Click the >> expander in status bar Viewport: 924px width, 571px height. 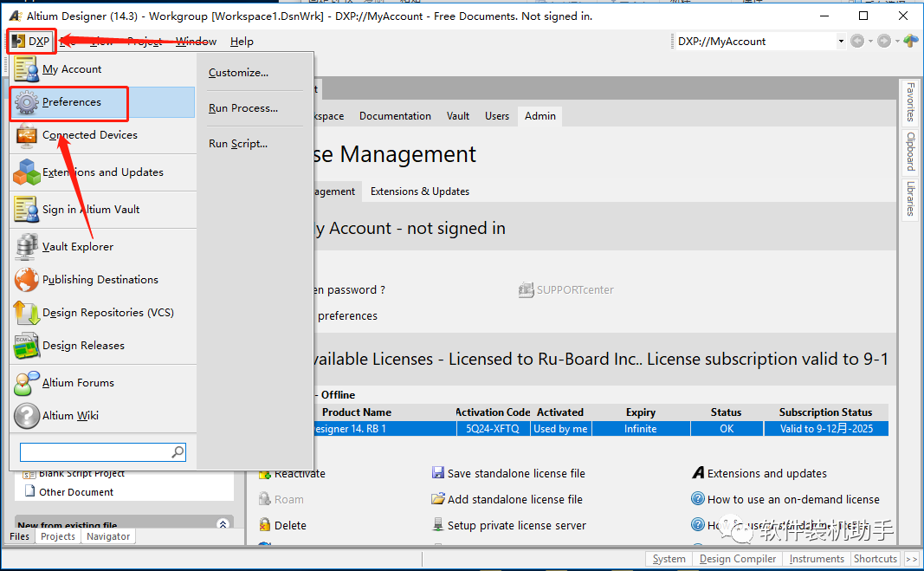911,559
